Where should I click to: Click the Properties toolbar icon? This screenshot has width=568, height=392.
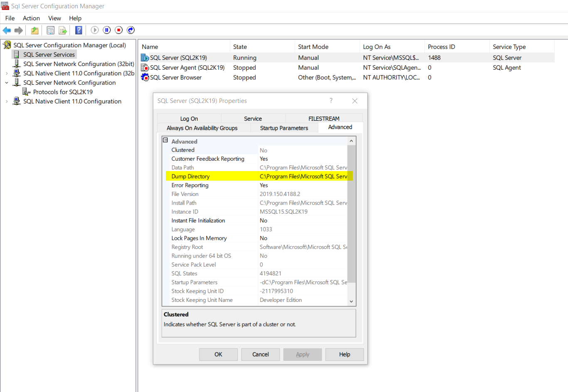coord(51,30)
